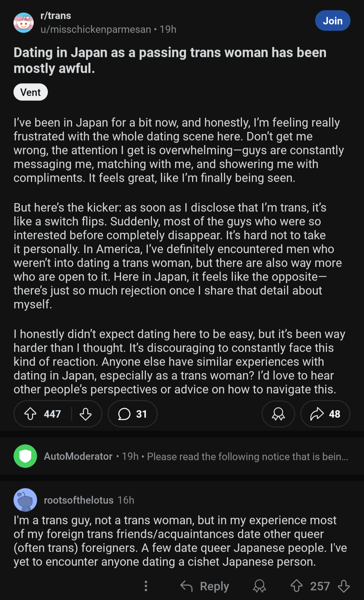Open the r/trans subreddit link
364x600 pixels.
coord(56,16)
